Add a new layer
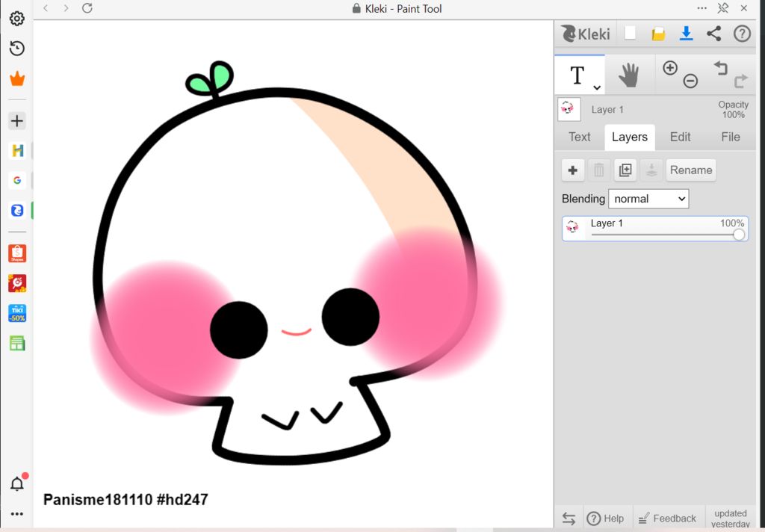Screen dimensions: 765x532 coord(573,170)
